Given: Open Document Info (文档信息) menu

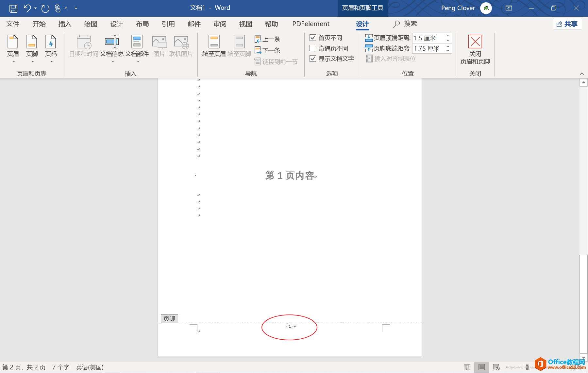Looking at the screenshot, I should tap(112, 49).
